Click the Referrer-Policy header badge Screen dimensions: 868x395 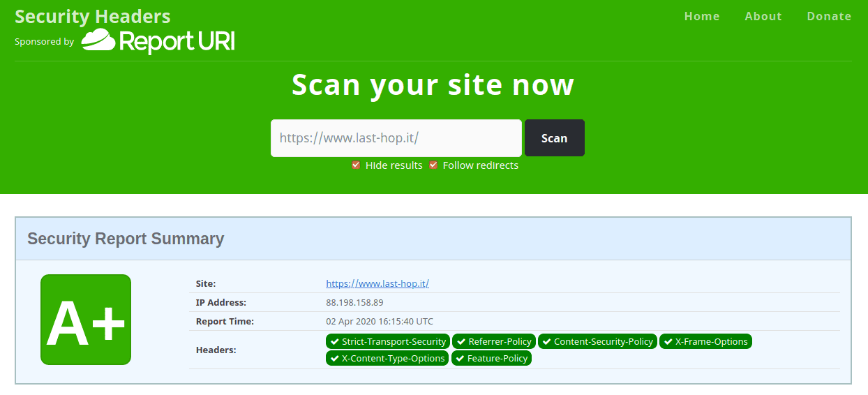pos(494,342)
